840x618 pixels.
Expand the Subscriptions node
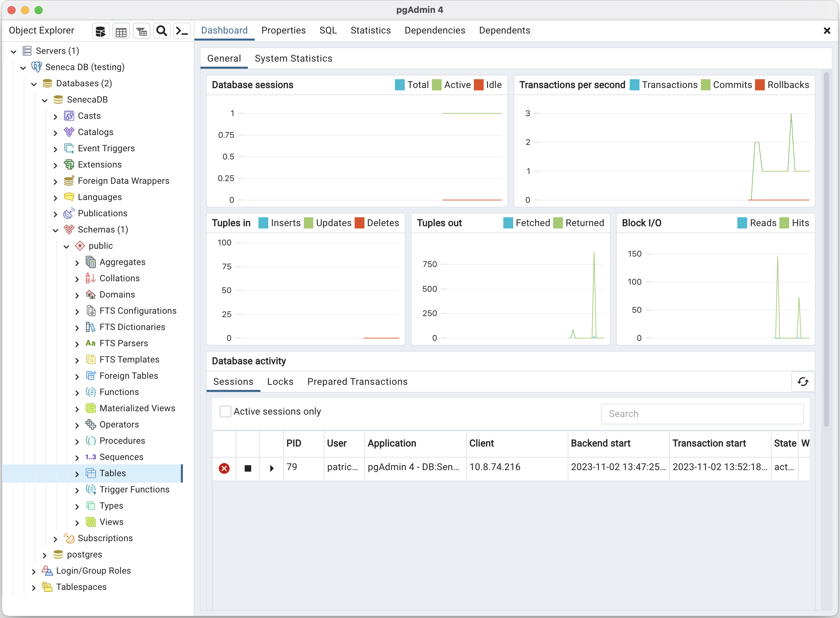[x=56, y=539]
